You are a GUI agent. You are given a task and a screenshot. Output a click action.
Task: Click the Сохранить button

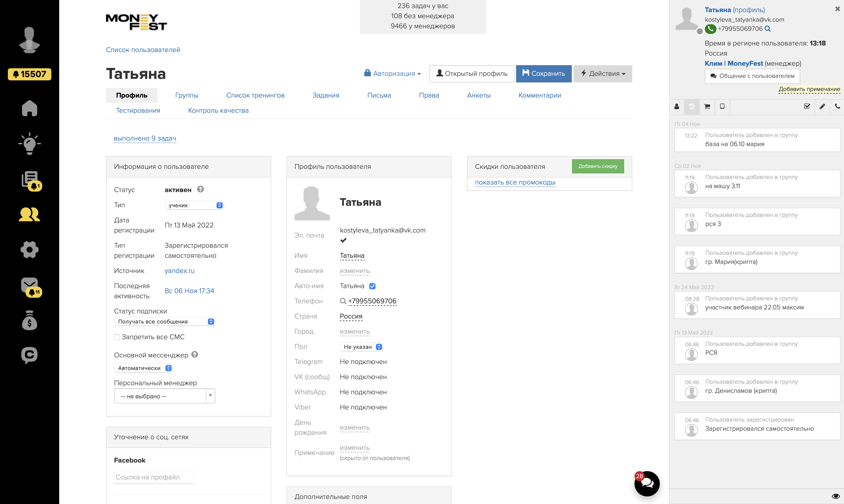543,74
